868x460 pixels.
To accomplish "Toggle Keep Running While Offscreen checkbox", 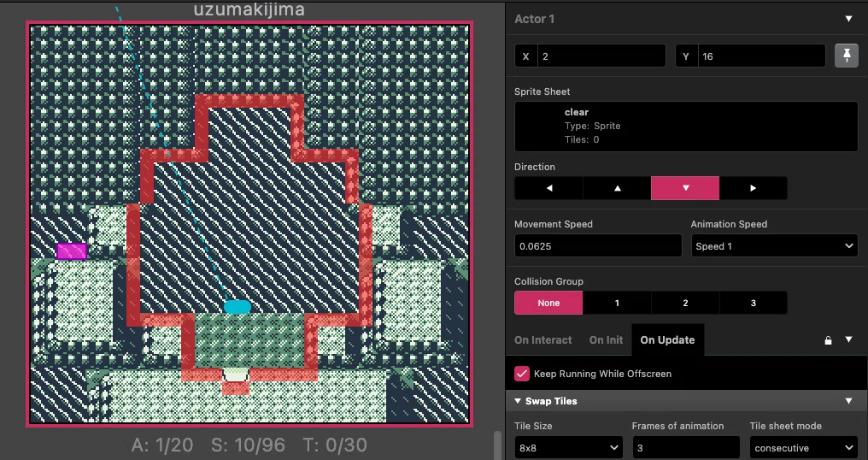I will (522, 374).
